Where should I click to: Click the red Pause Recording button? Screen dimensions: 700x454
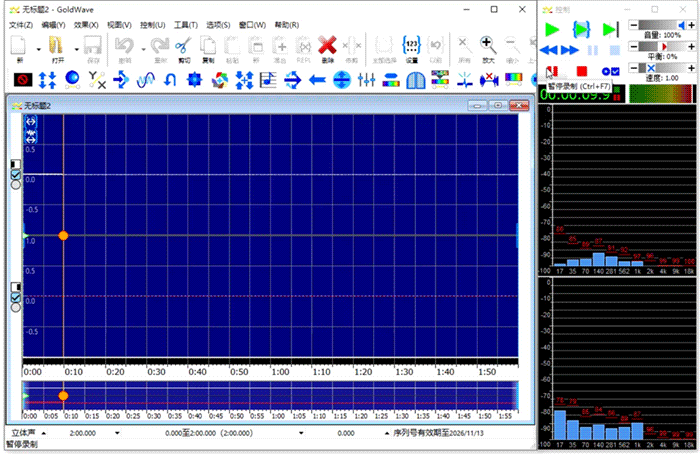[x=552, y=71]
